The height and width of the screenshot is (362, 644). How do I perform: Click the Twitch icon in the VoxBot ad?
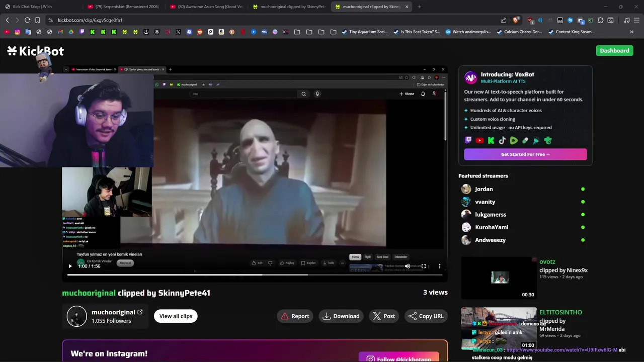(x=468, y=141)
